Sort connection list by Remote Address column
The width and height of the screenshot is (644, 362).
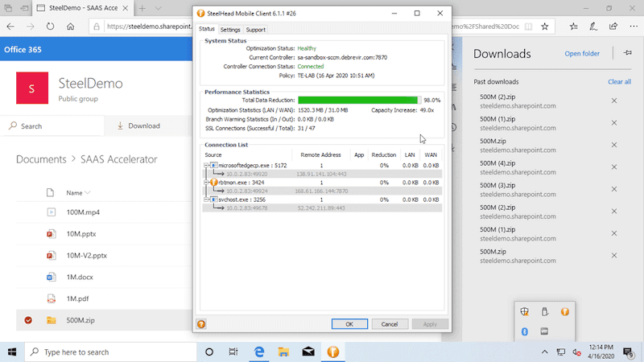pyautogui.click(x=320, y=154)
